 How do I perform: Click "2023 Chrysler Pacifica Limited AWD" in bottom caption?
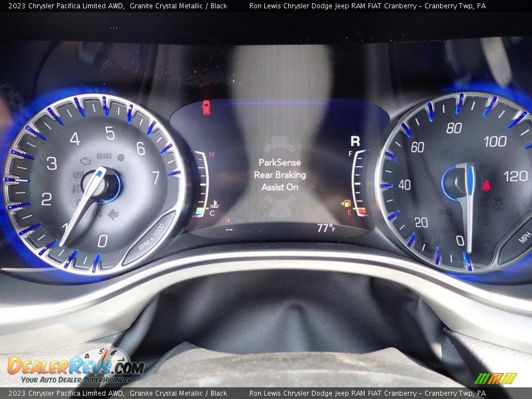coord(66,393)
